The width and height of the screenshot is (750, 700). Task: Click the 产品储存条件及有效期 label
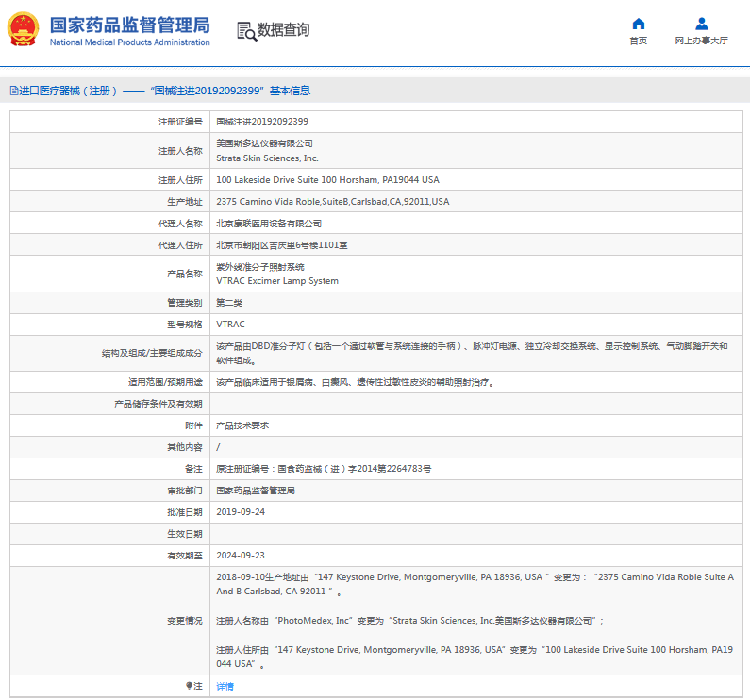tap(158, 405)
